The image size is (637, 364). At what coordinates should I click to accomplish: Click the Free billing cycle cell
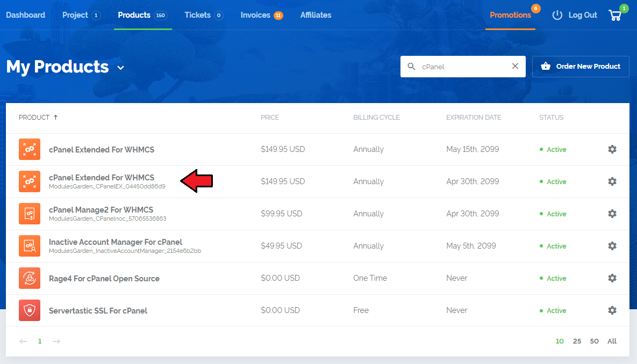[x=361, y=310]
